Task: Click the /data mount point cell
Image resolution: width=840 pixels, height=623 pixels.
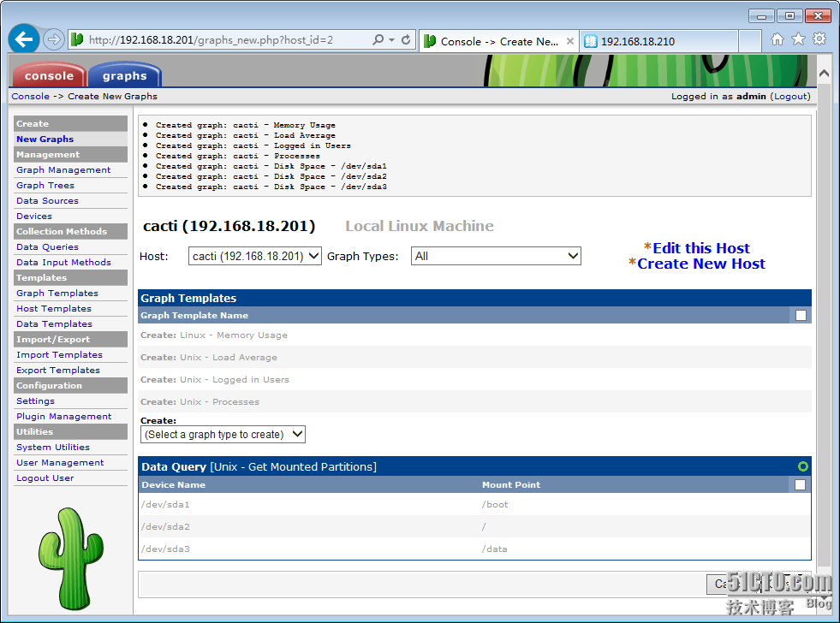Action: [x=494, y=549]
